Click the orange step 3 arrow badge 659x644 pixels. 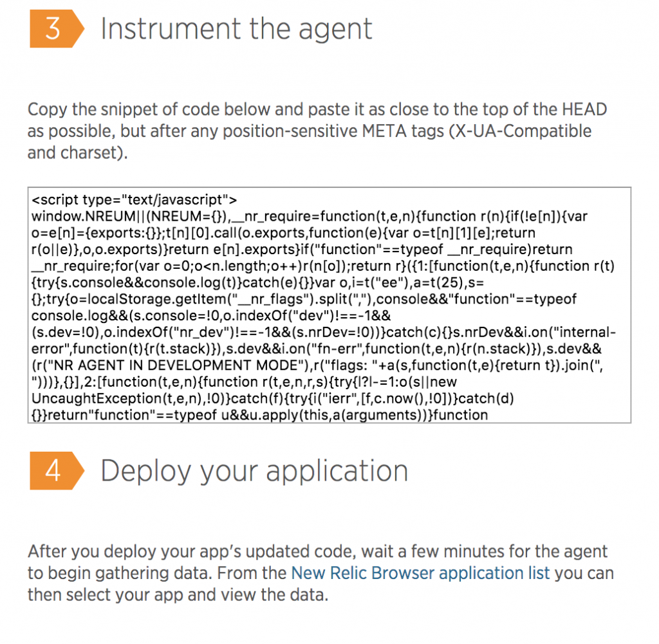57,28
